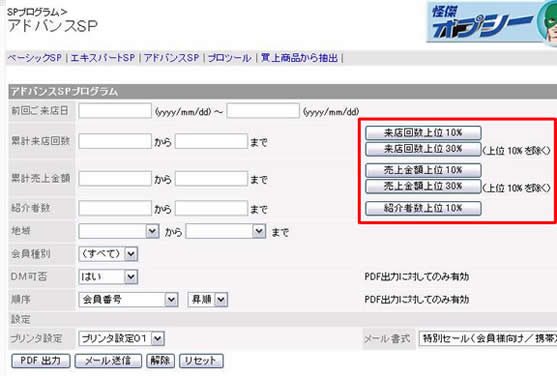Click the first 前回ご来店日 date field
The height and width of the screenshot is (376, 557).
coord(115,111)
